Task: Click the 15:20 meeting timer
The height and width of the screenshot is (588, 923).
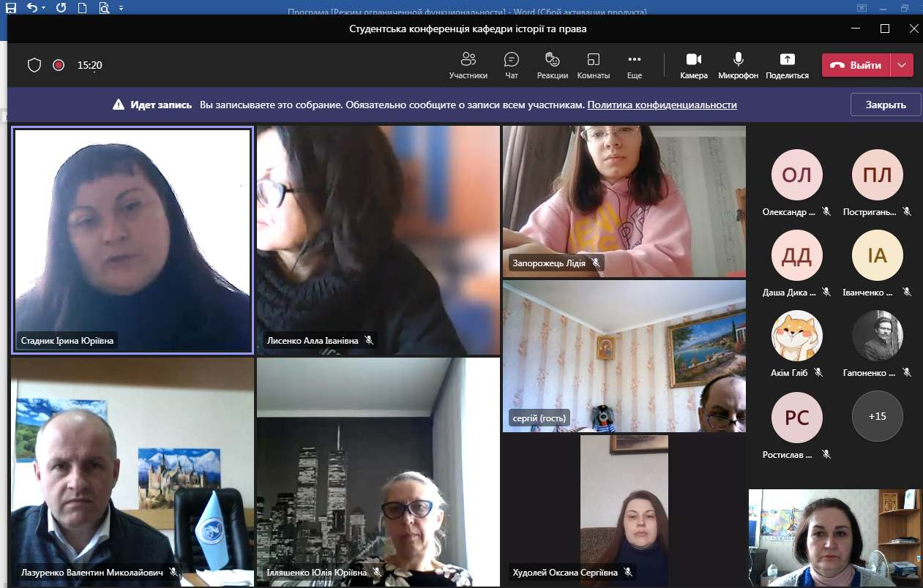Action: (89, 65)
